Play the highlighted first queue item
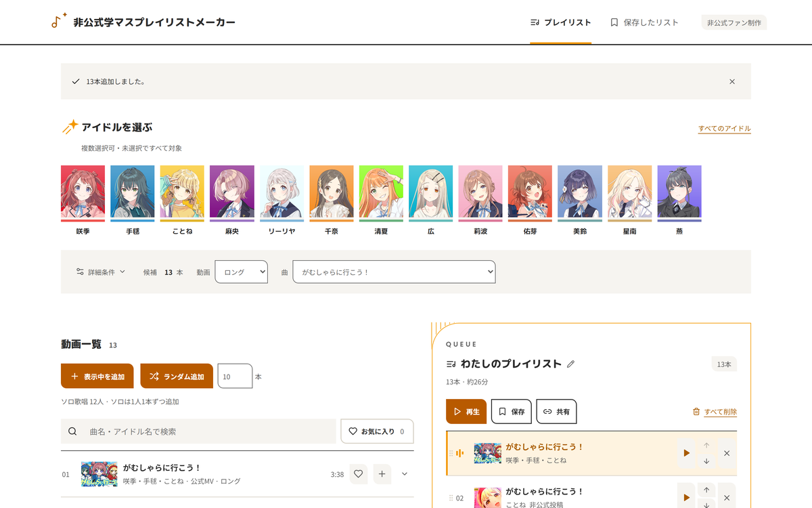 686,453
